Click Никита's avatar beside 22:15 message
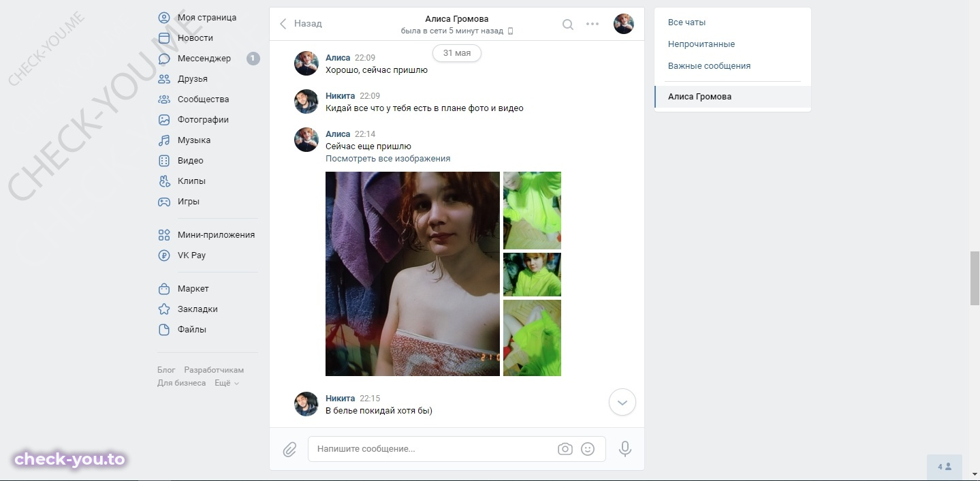This screenshot has height=481, width=980. (306, 404)
